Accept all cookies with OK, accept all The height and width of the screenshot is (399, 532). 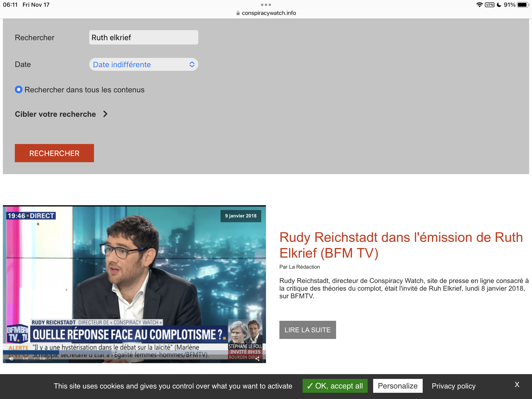point(335,386)
